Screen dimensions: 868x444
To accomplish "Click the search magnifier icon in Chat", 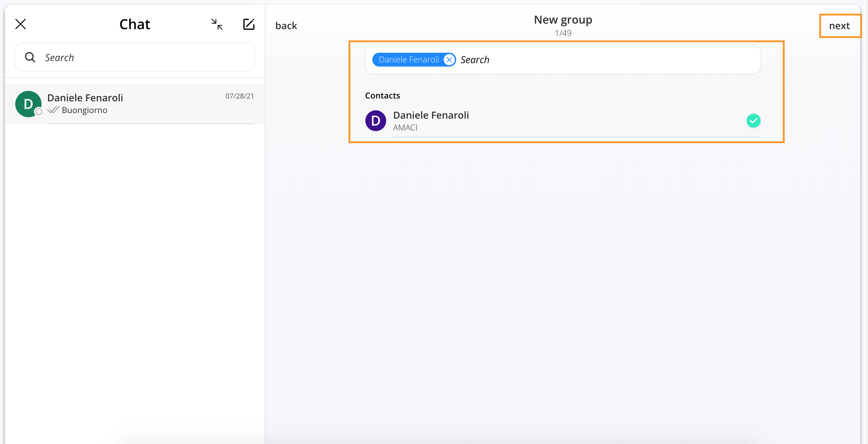I will [30, 57].
